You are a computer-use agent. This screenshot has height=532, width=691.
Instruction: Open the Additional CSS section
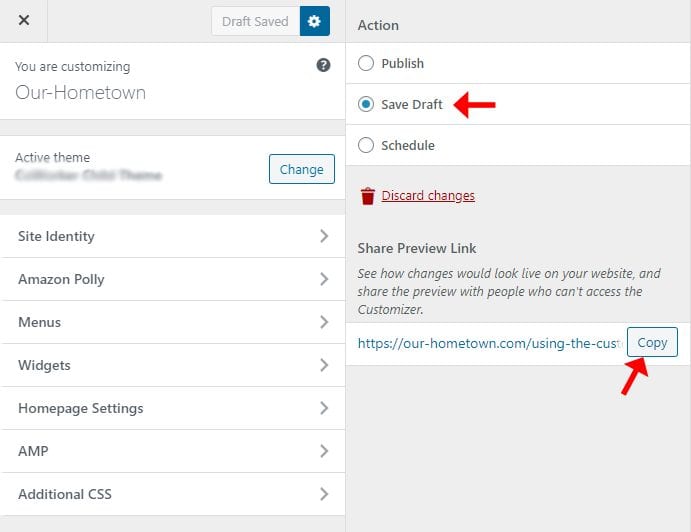[172, 494]
